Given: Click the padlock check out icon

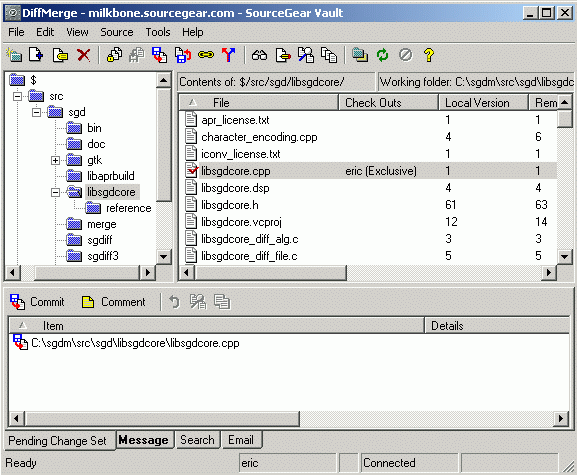Looking at the screenshot, I should coord(114,55).
